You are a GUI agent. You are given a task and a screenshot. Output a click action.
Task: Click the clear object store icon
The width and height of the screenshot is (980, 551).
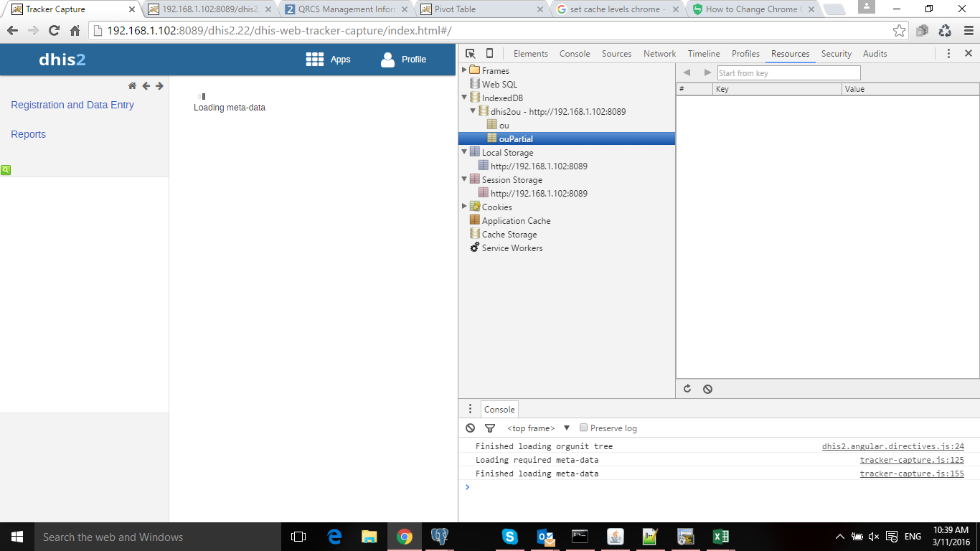[x=707, y=389]
